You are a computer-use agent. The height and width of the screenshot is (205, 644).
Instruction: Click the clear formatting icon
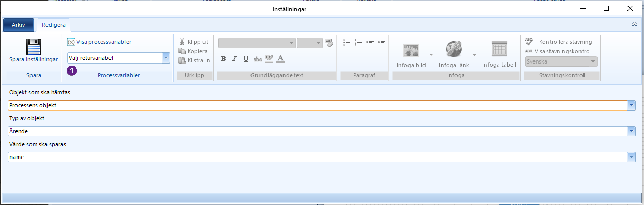[329, 43]
